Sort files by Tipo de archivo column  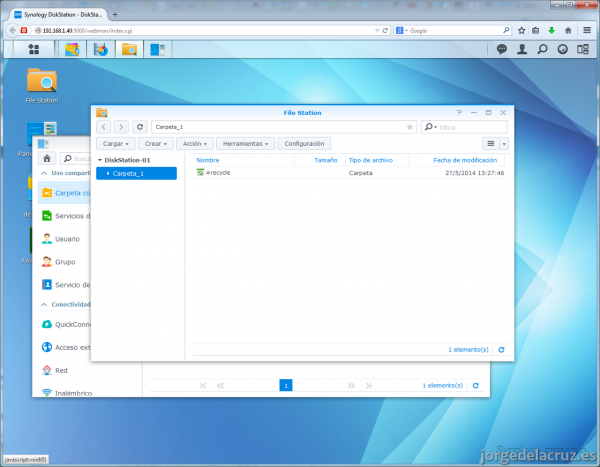tap(371, 160)
